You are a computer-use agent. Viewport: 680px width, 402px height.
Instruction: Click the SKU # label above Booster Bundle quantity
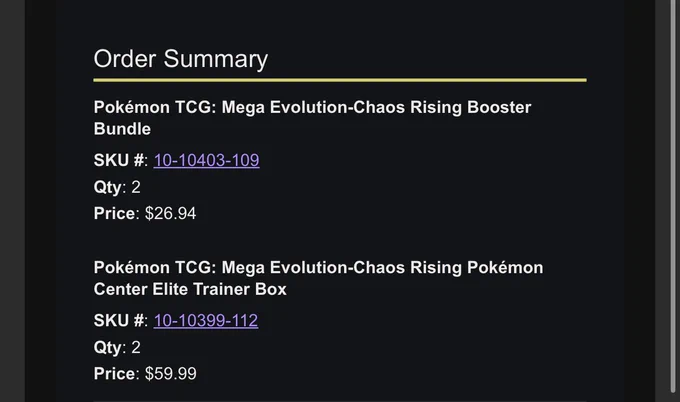[119, 160]
